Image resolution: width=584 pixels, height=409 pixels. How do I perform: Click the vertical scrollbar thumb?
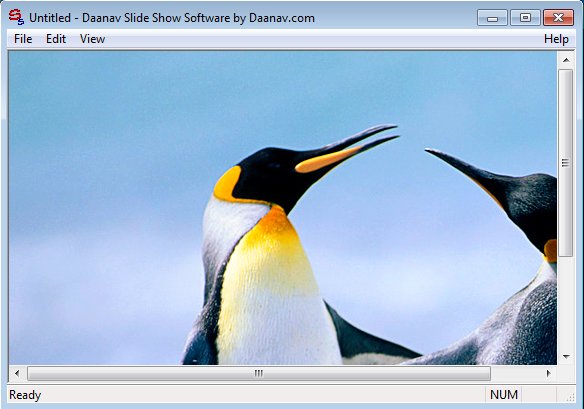point(566,163)
